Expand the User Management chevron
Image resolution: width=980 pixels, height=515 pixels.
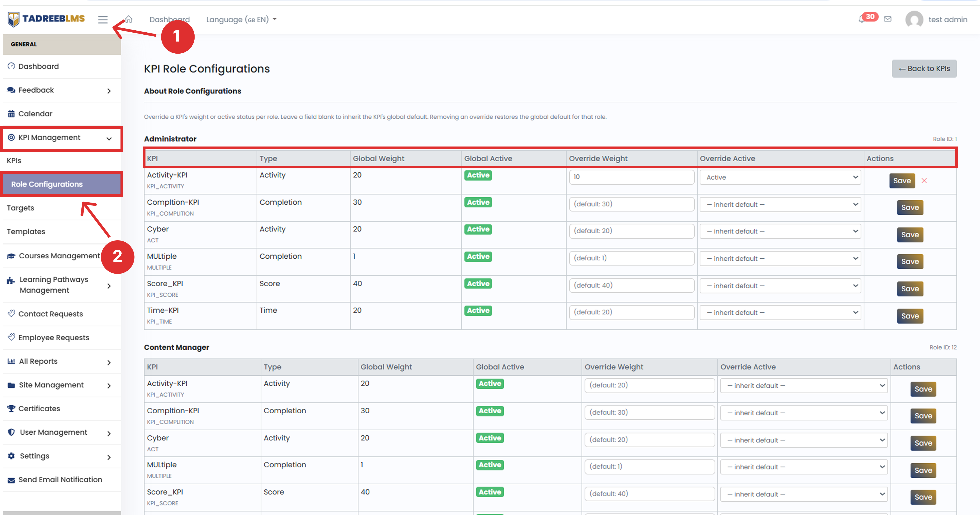(x=109, y=433)
